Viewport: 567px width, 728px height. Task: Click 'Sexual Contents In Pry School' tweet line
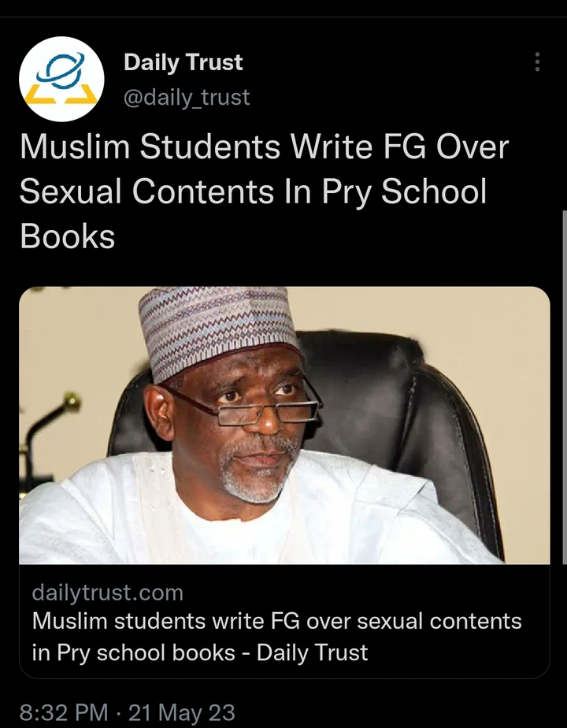pos(253,191)
